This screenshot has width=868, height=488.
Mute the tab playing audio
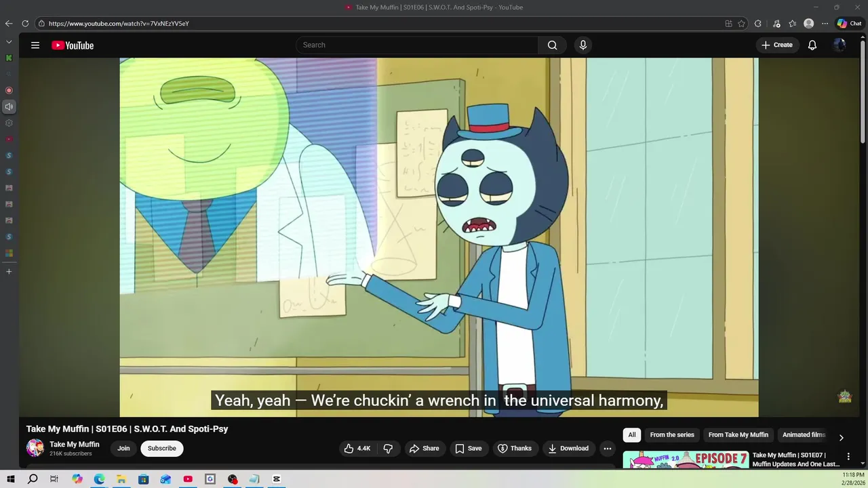coord(9,106)
